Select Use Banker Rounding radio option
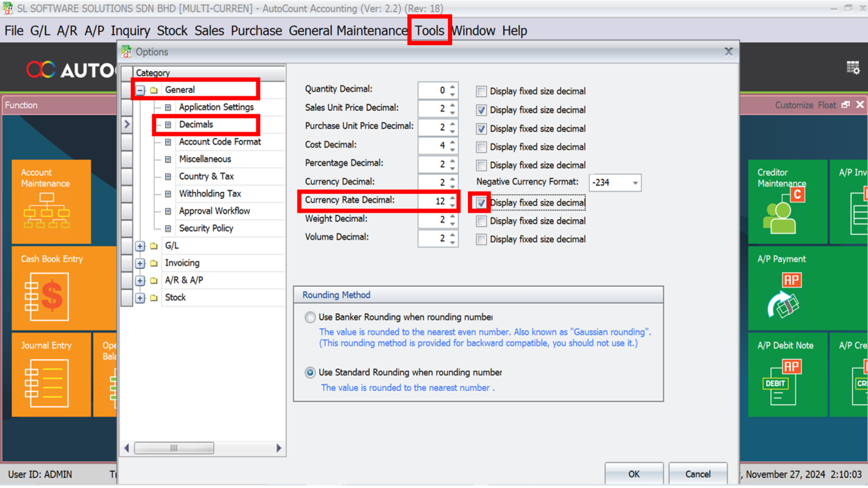The height and width of the screenshot is (488, 868). [x=310, y=317]
